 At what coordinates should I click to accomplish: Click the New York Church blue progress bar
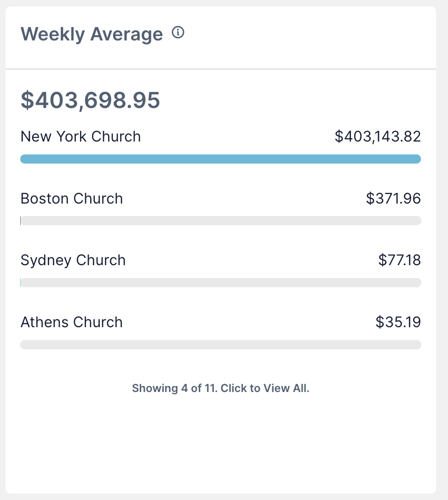click(220, 159)
